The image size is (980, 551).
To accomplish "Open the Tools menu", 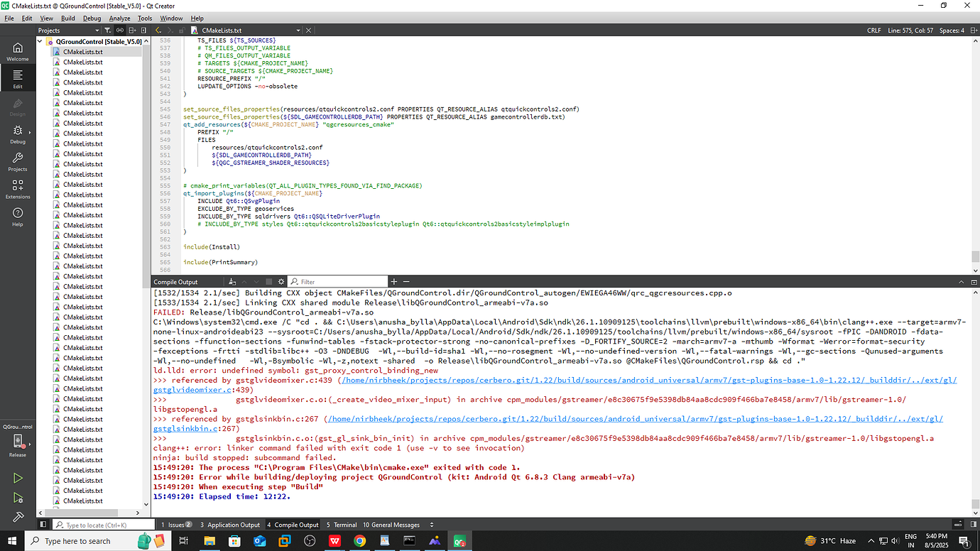I will [144, 18].
